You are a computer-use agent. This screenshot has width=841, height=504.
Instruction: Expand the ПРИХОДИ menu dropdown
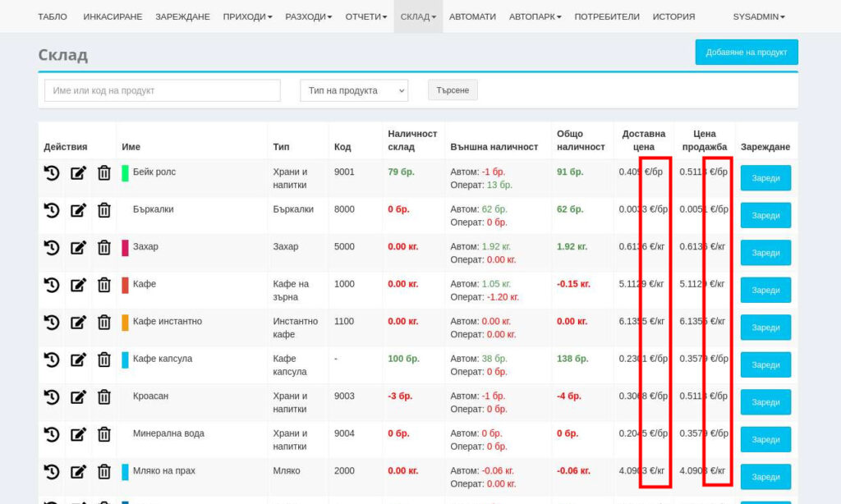tap(247, 16)
